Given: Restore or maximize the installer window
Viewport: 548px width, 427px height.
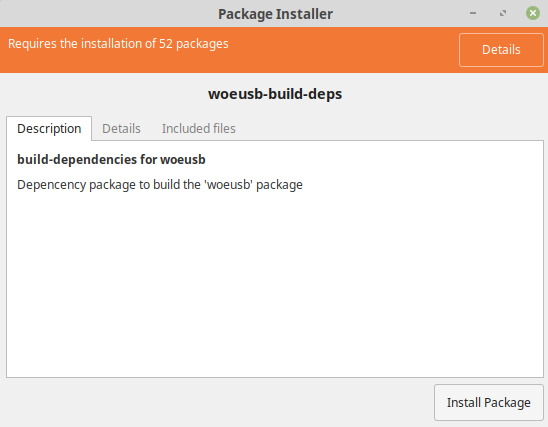Looking at the screenshot, I should click(503, 13).
